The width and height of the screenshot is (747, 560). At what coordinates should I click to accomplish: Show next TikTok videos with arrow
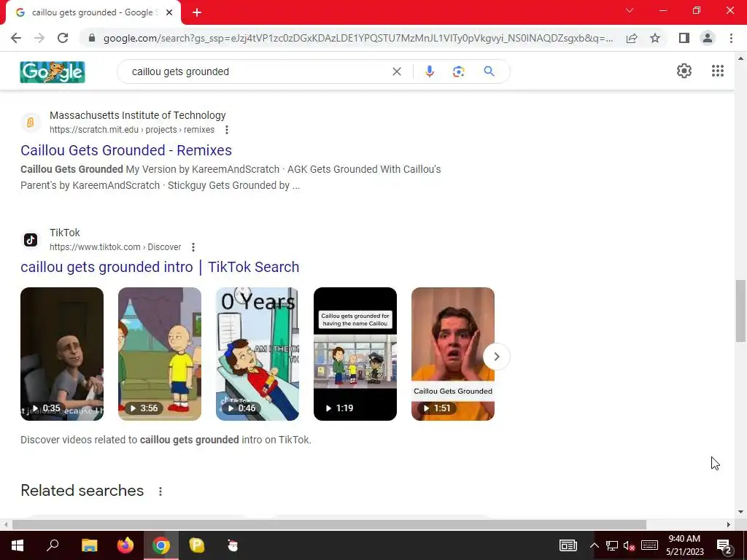pyautogui.click(x=496, y=356)
